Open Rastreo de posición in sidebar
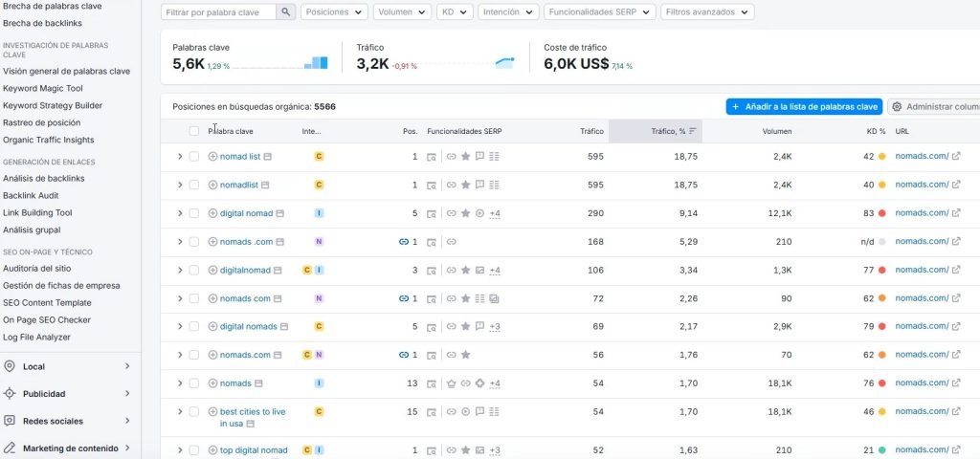The width and height of the screenshot is (980, 459). click(x=42, y=123)
